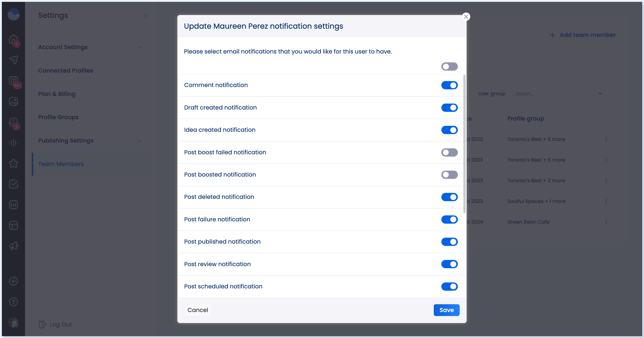Viewport: 644px width, 338px height.
Task: Open the calendar icon with 99+ badge
Action: 14,81
